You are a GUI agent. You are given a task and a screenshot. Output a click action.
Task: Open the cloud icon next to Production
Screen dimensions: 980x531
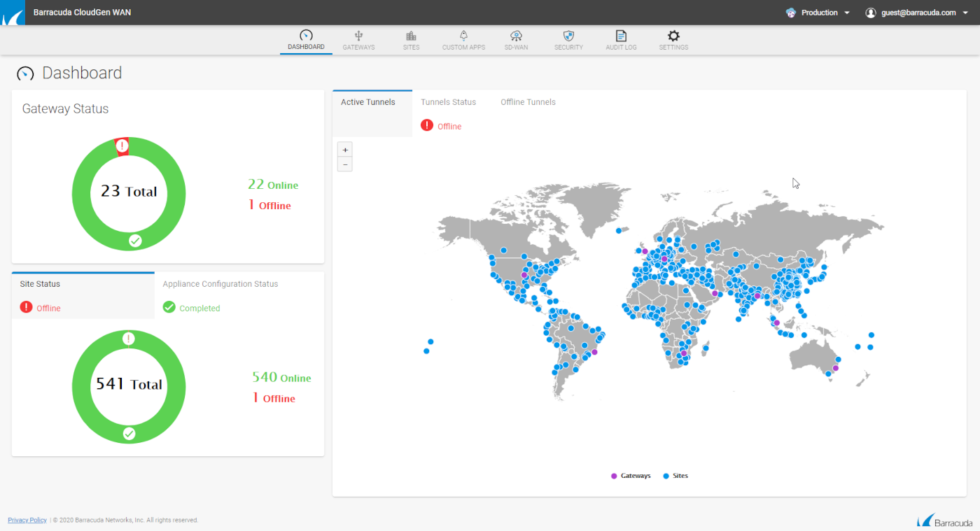[793, 12]
